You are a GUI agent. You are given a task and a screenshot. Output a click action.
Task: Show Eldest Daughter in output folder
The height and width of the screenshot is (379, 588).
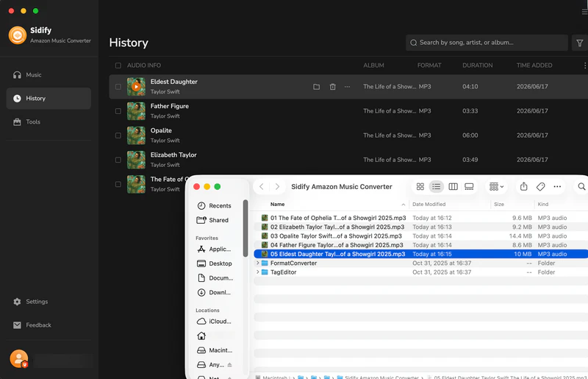tap(317, 87)
